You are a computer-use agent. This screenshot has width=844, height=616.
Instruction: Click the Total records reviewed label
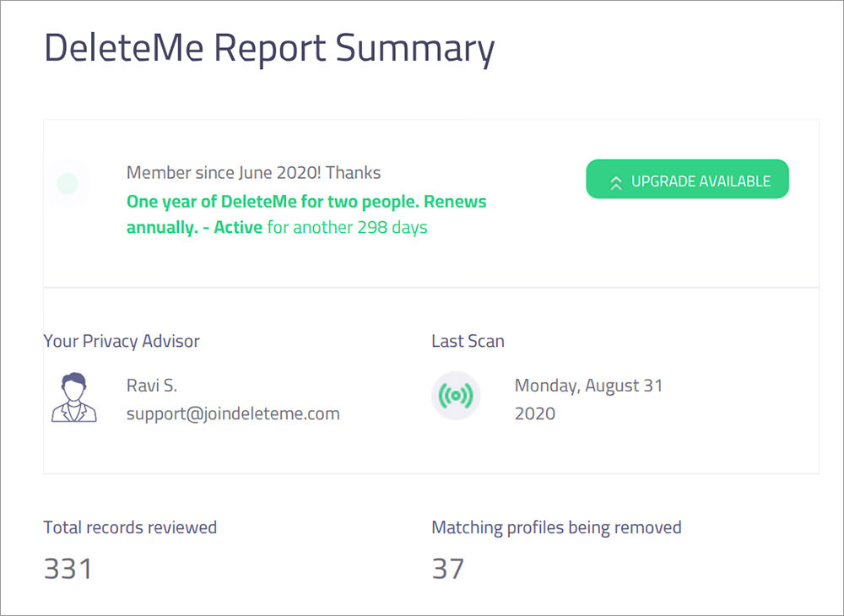(x=130, y=527)
